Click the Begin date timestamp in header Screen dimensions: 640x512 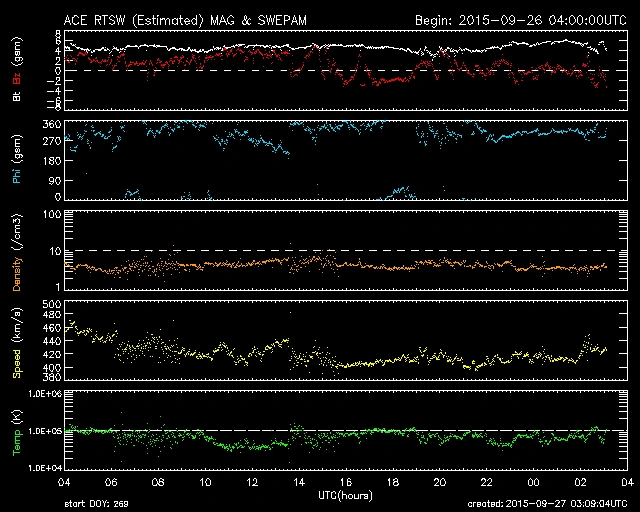[519, 19]
